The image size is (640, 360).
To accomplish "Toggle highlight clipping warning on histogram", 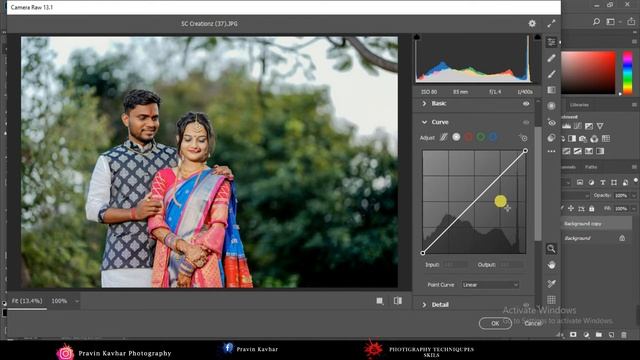I will (x=538, y=38).
